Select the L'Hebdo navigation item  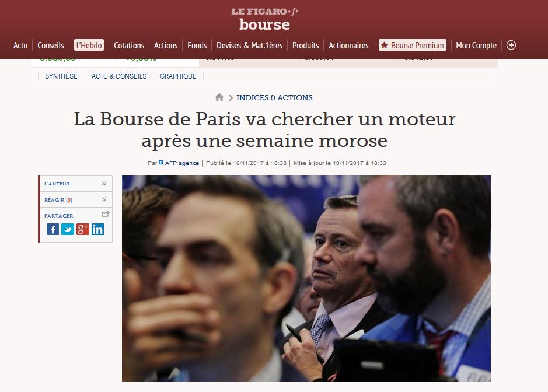(x=89, y=45)
